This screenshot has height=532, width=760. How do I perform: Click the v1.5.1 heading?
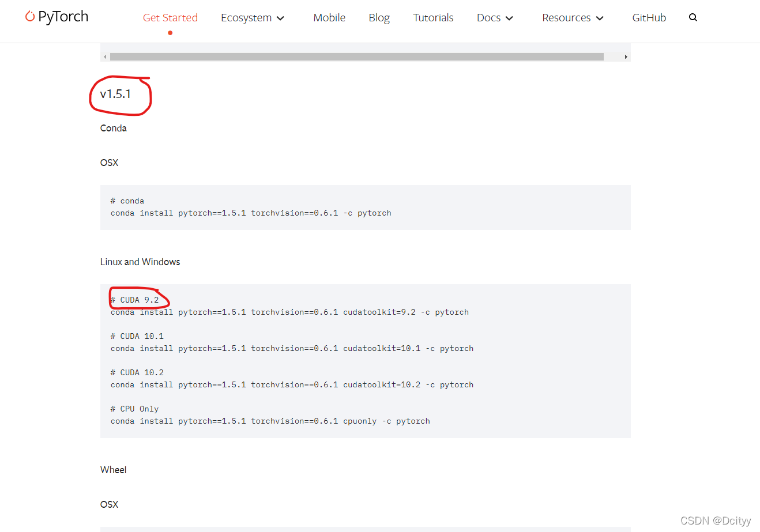tap(115, 94)
